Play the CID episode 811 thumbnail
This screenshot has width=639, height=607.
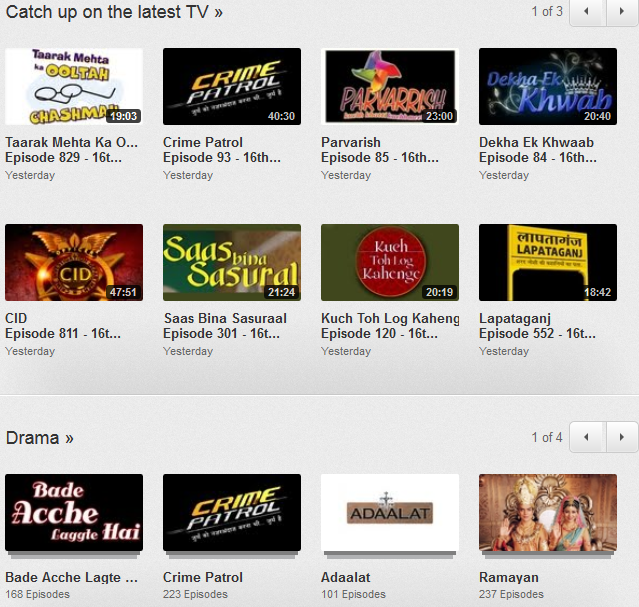74,262
